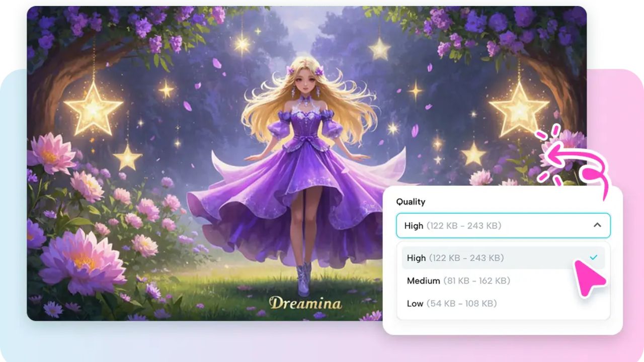Open the Quality combo box
644x362 pixels.
tap(503, 225)
